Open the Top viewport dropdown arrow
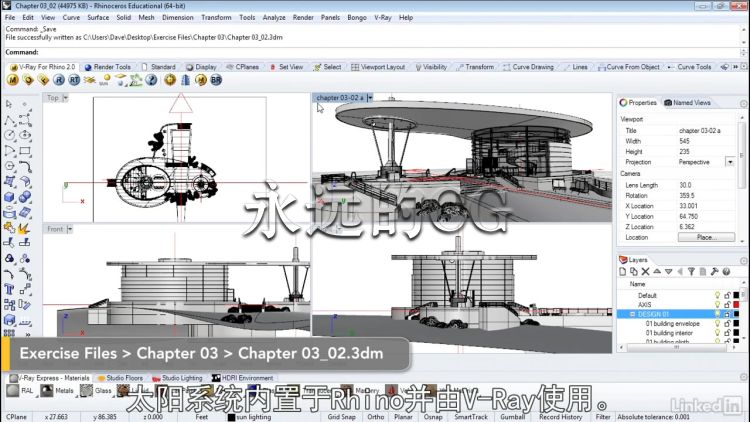 pyautogui.click(x=66, y=98)
